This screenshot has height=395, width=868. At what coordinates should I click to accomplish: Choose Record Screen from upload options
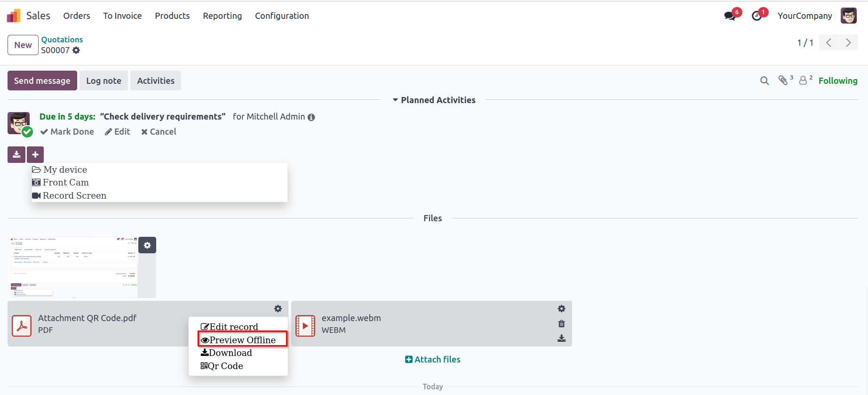[x=74, y=195]
